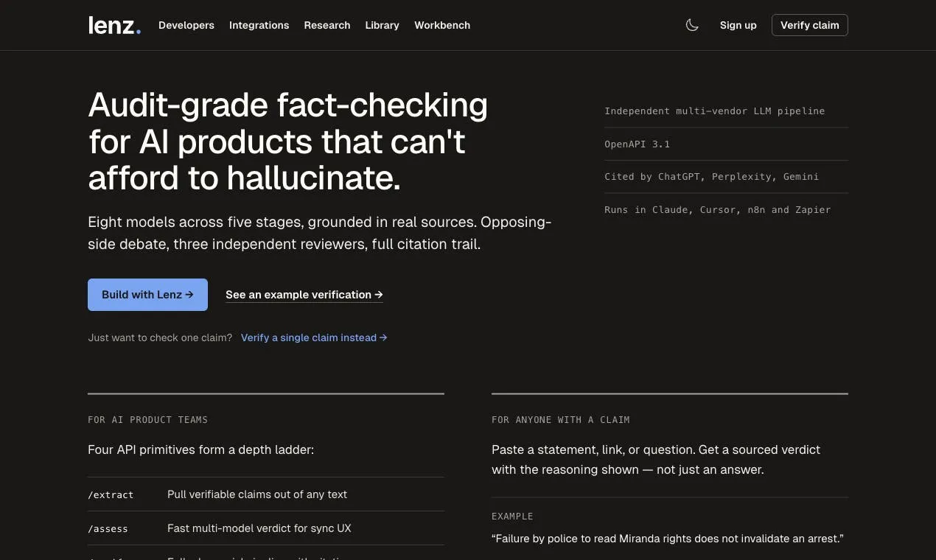Click the FOR ANYONE WITH A CLAIM label
The image size is (936, 560).
pyautogui.click(x=560, y=420)
